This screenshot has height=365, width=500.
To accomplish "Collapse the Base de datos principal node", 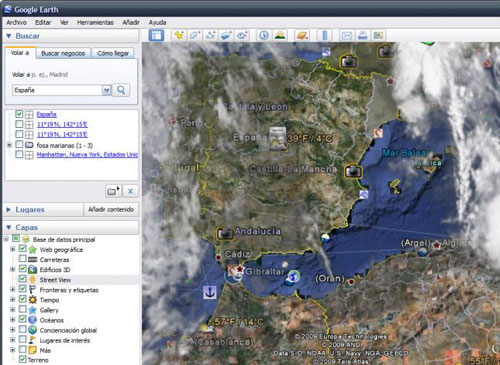I will point(6,239).
